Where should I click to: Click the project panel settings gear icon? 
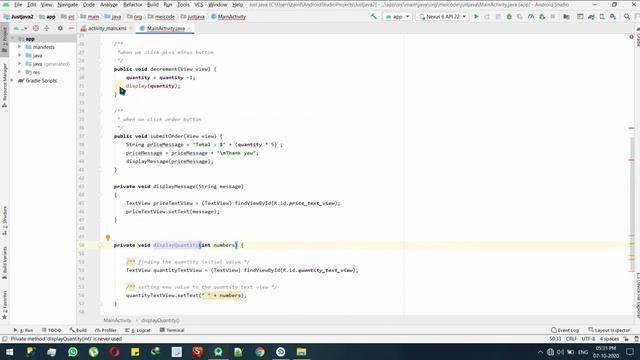point(60,28)
